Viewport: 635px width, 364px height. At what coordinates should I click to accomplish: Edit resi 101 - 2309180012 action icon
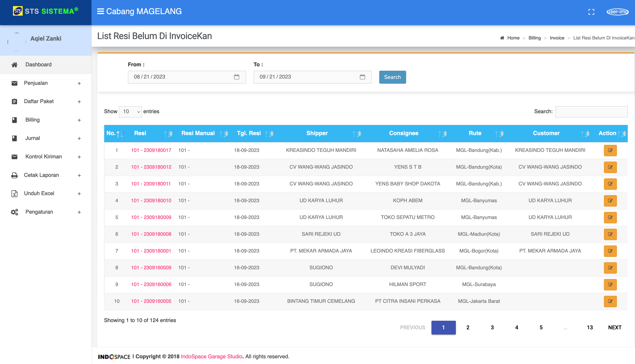click(610, 167)
